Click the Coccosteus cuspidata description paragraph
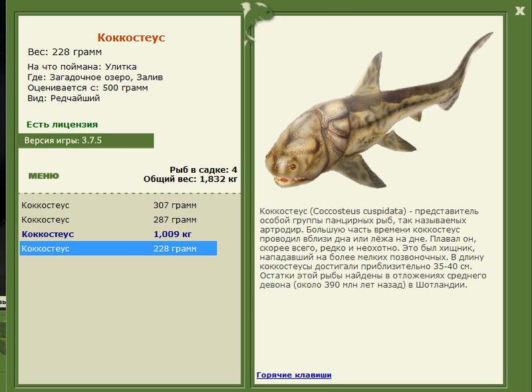The height and width of the screenshot is (392, 532). 373,248
